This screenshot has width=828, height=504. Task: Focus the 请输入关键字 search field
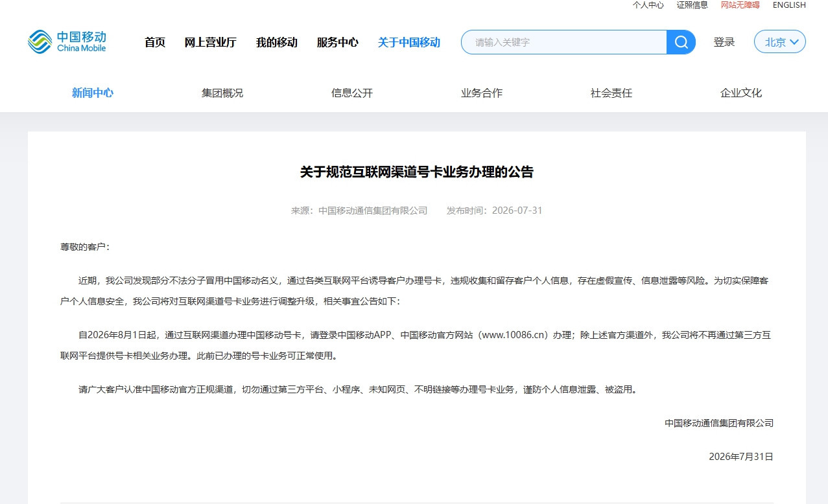pos(564,42)
